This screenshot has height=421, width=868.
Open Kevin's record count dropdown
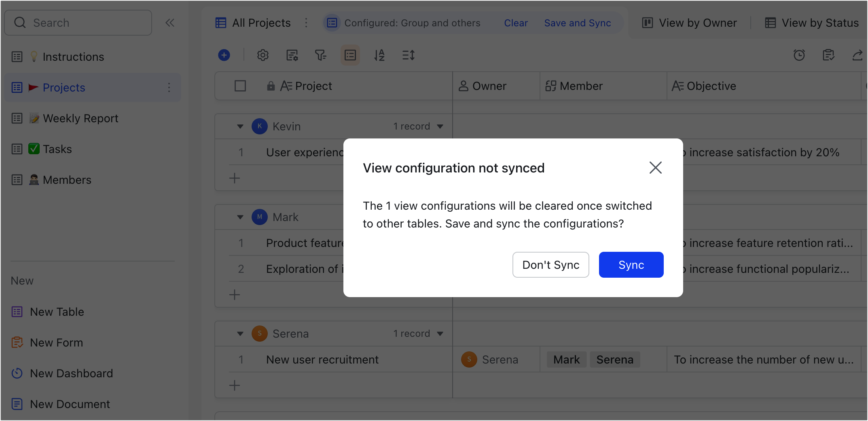tap(440, 126)
